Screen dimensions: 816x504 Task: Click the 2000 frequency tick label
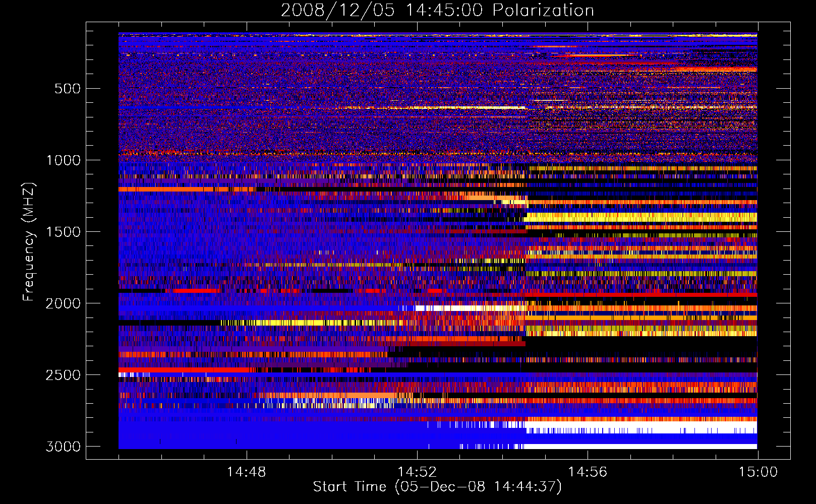point(63,303)
